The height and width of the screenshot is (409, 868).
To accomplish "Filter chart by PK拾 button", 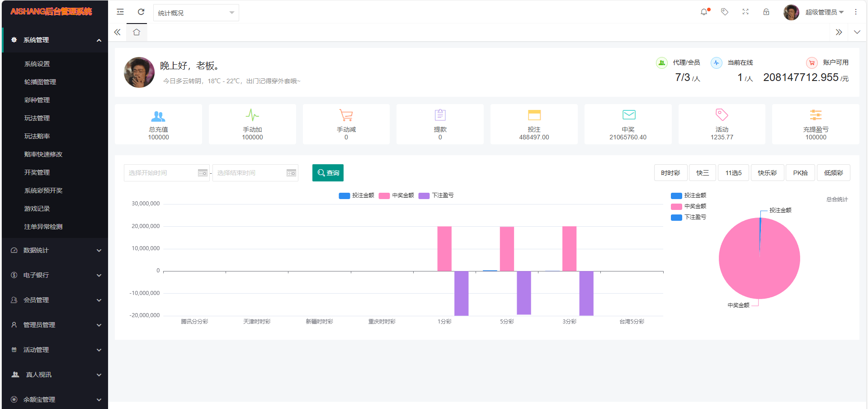I will (800, 173).
